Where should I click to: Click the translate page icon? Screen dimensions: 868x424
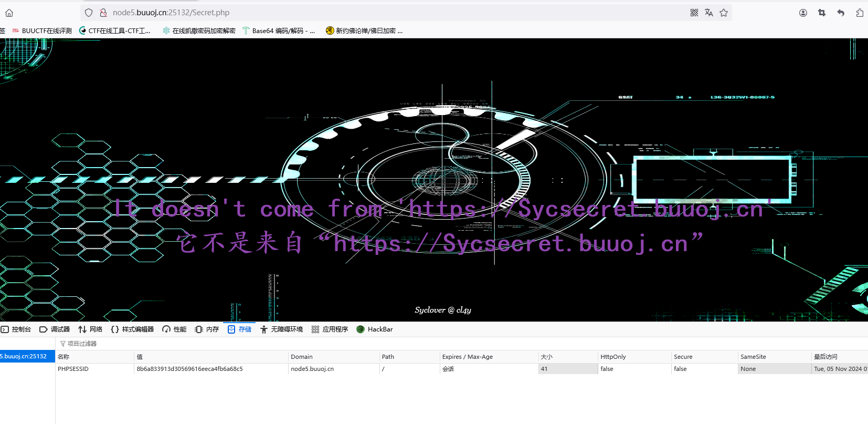(709, 13)
